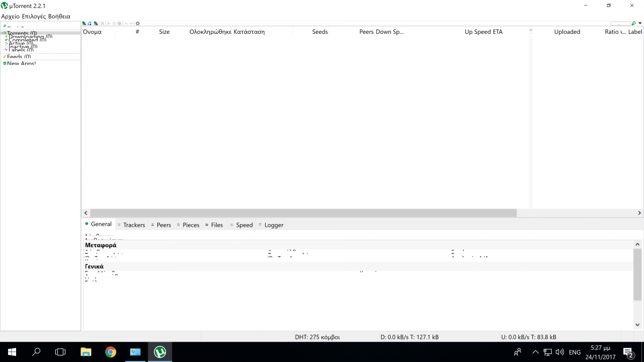Image resolution: width=644 pixels, height=362 pixels.
Task: Open the Αρχείο menu
Action: coord(10,17)
